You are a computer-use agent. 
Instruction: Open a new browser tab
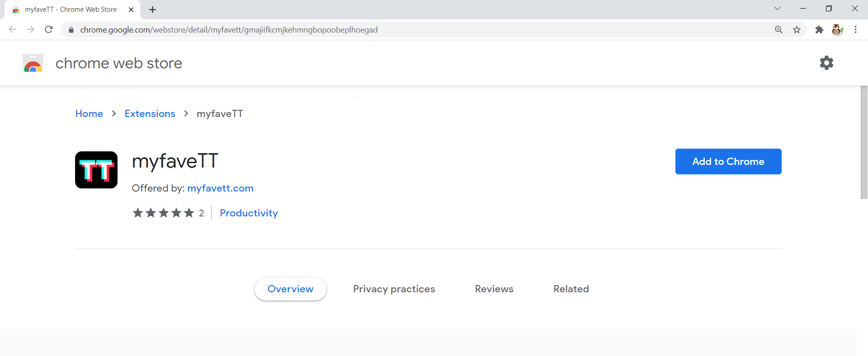[x=152, y=9]
